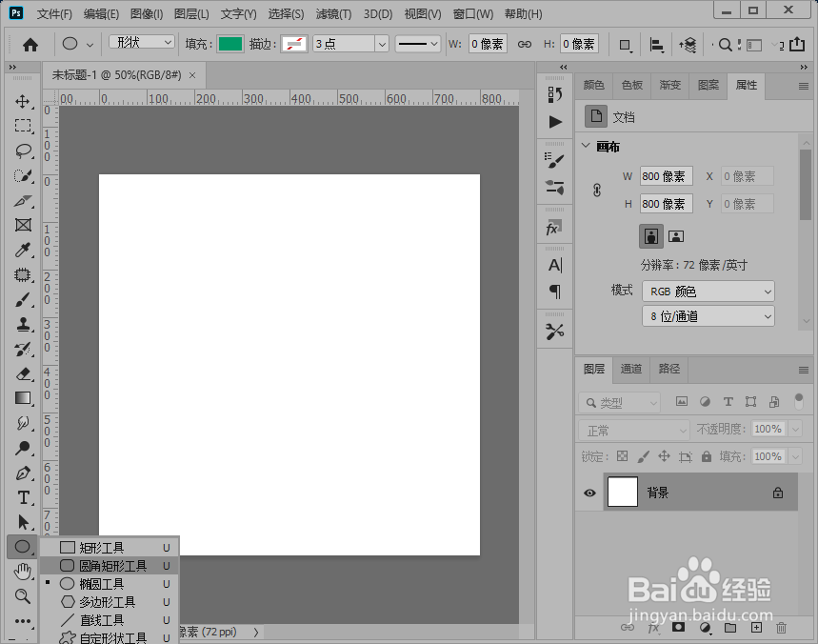Screen dimensions: 818x644
Task: Collapse the 画布 section
Action: (586, 146)
